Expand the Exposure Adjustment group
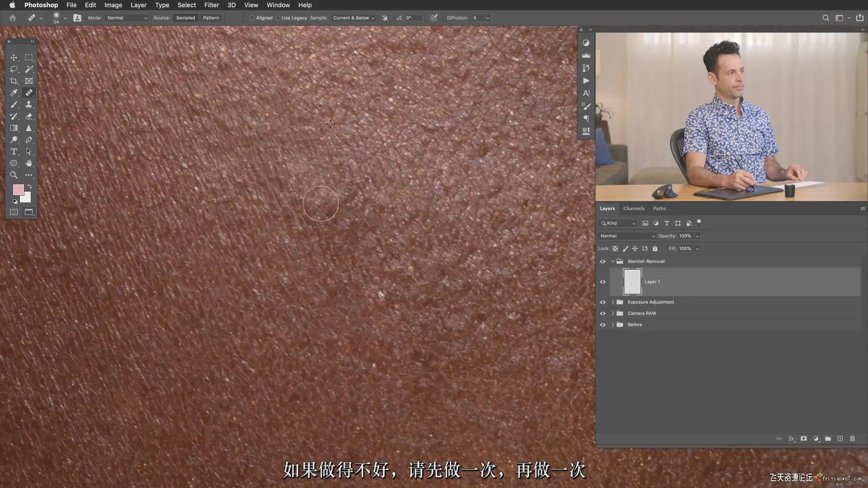This screenshot has height=488, width=868. [613, 302]
